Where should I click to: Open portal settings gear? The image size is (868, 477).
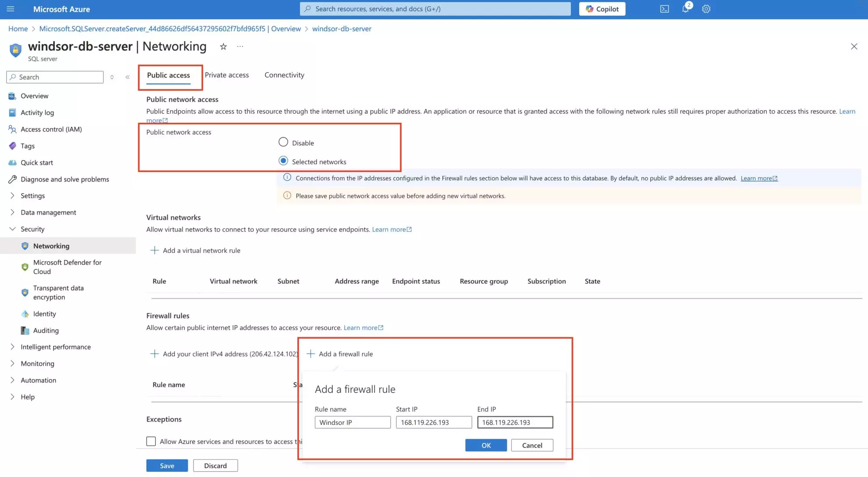[706, 9]
